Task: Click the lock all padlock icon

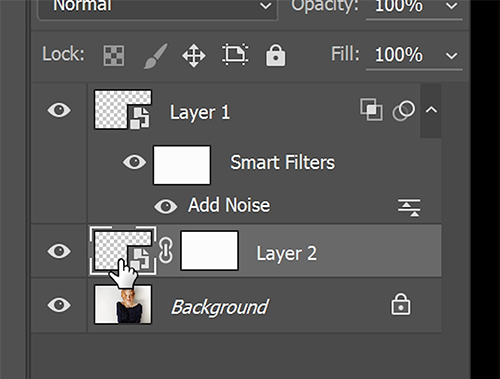Action: (x=275, y=55)
